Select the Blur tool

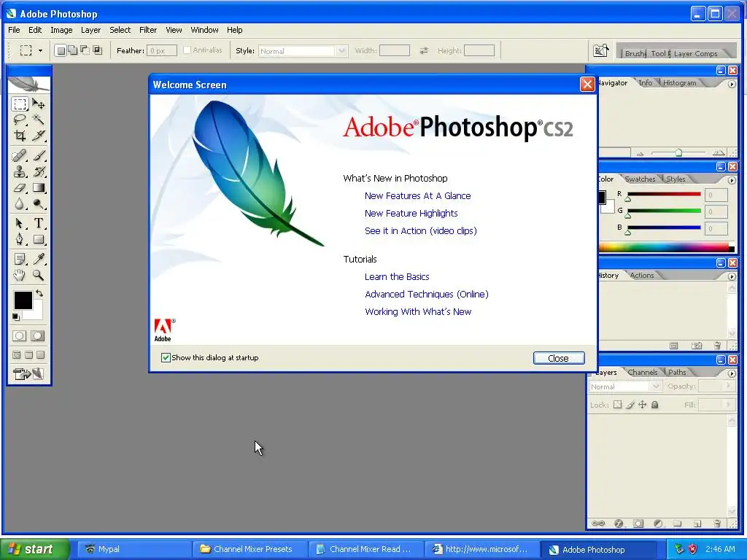click(20, 204)
